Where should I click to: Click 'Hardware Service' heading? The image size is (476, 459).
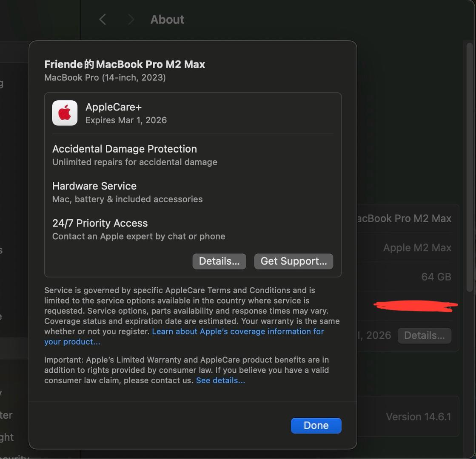tap(94, 186)
